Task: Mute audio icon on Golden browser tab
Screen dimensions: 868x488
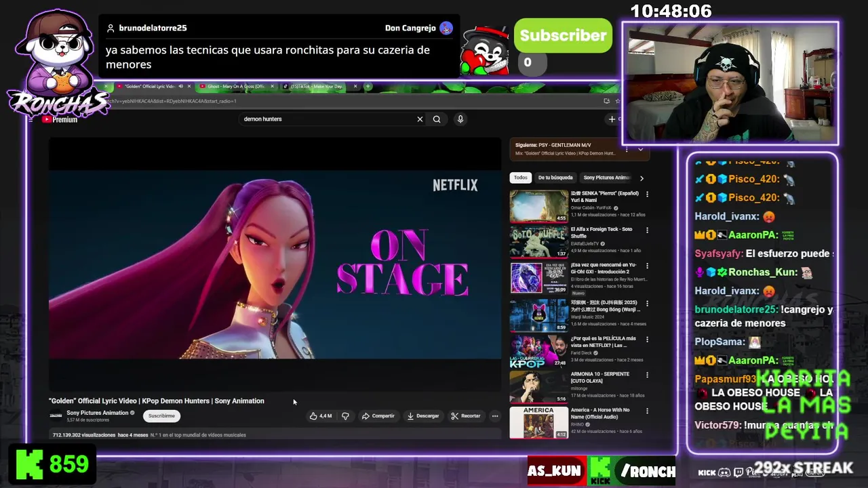Action: [180, 87]
